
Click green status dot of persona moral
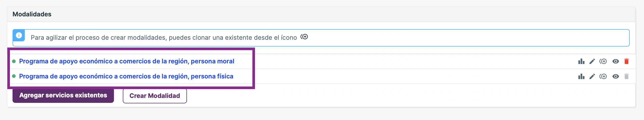pyautogui.click(x=14, y=61)
